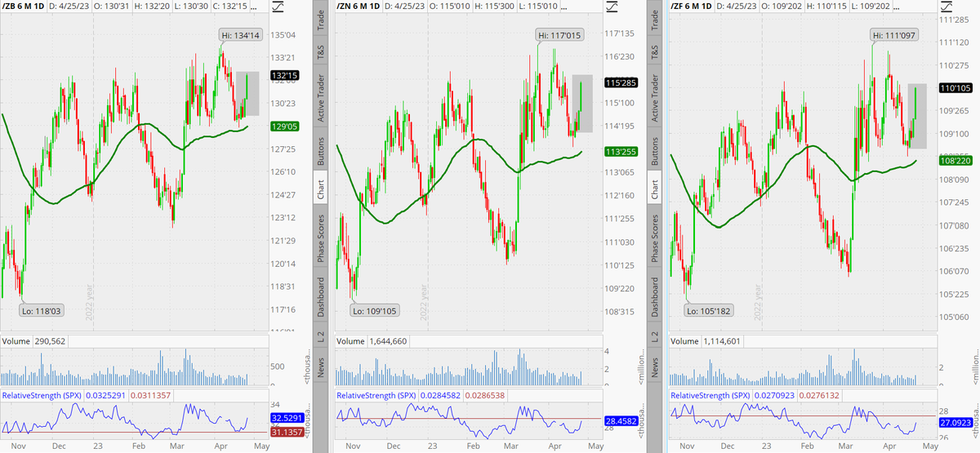Viewport: 980px width, 453px height.
Task: Click the black 115'285 last-price label
Action: coord(620,83)
